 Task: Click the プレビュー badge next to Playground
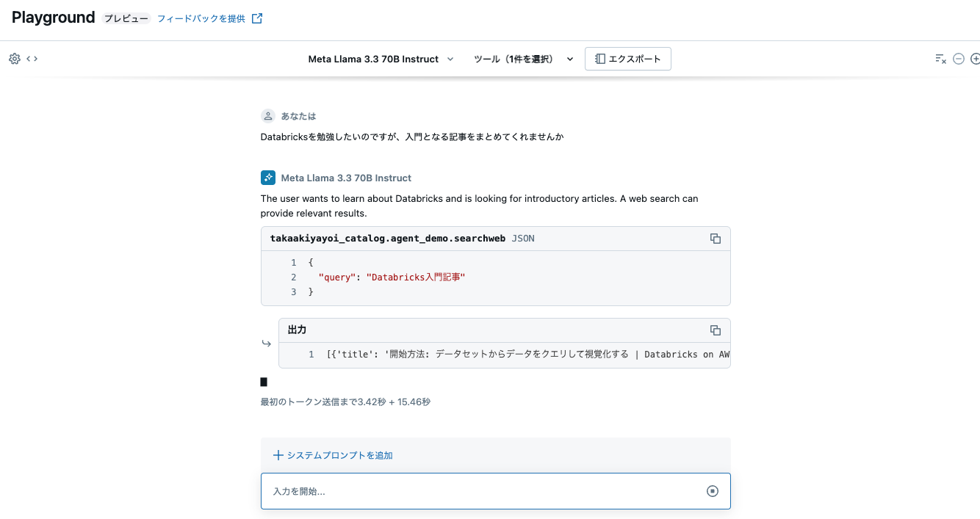click(126, 18)
